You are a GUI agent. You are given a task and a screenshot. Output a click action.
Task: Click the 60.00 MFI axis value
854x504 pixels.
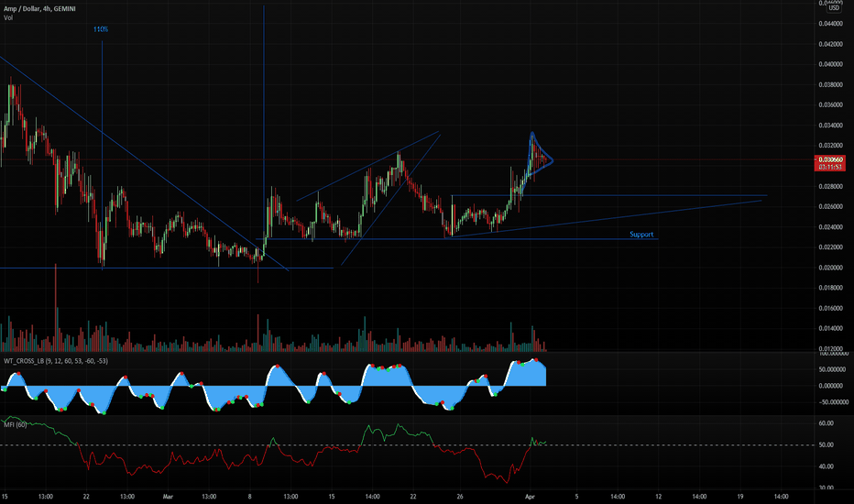(827, 423)
